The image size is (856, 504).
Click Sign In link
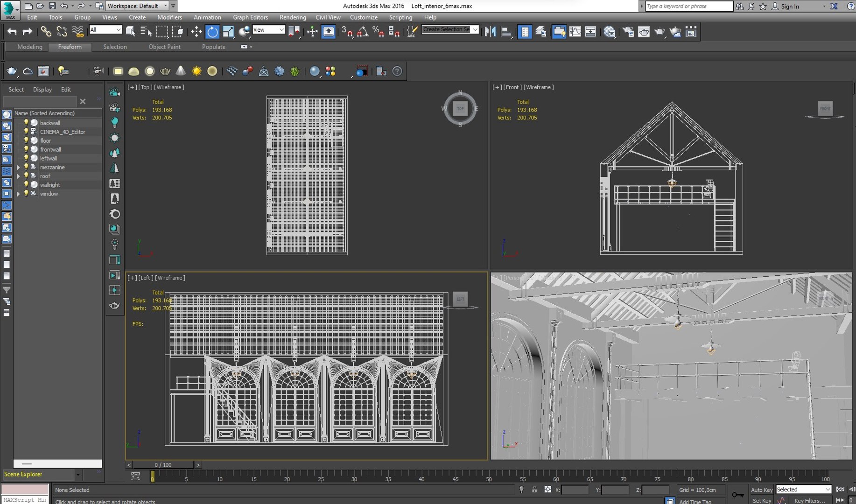pos(790,6)
